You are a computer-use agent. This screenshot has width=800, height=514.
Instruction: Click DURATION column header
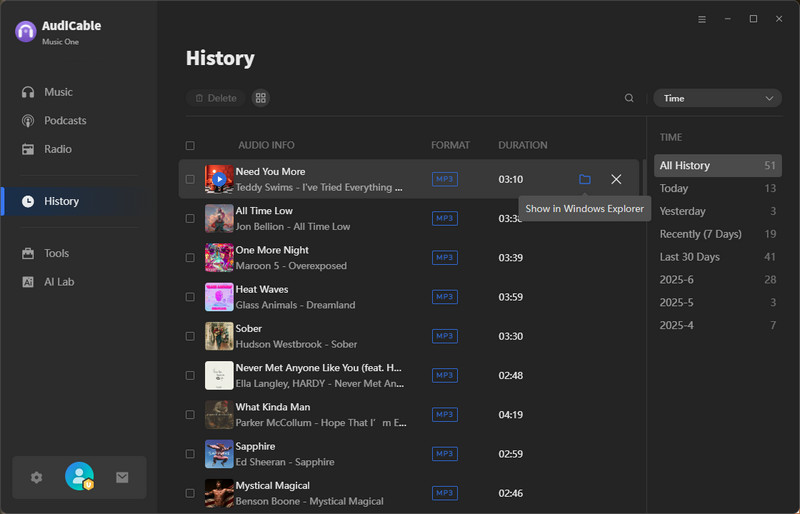pyautogui.click(x=523, y=145)
